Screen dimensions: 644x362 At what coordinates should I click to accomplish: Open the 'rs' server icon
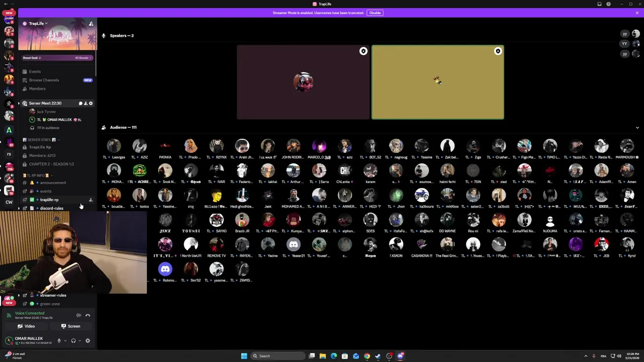pos(9,154)
